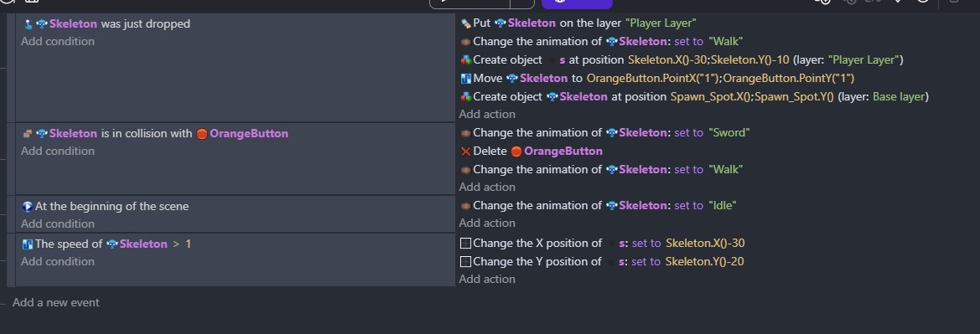Edit the "Sword" animation value
Screen dimensions: 980x334
point(729,133)
